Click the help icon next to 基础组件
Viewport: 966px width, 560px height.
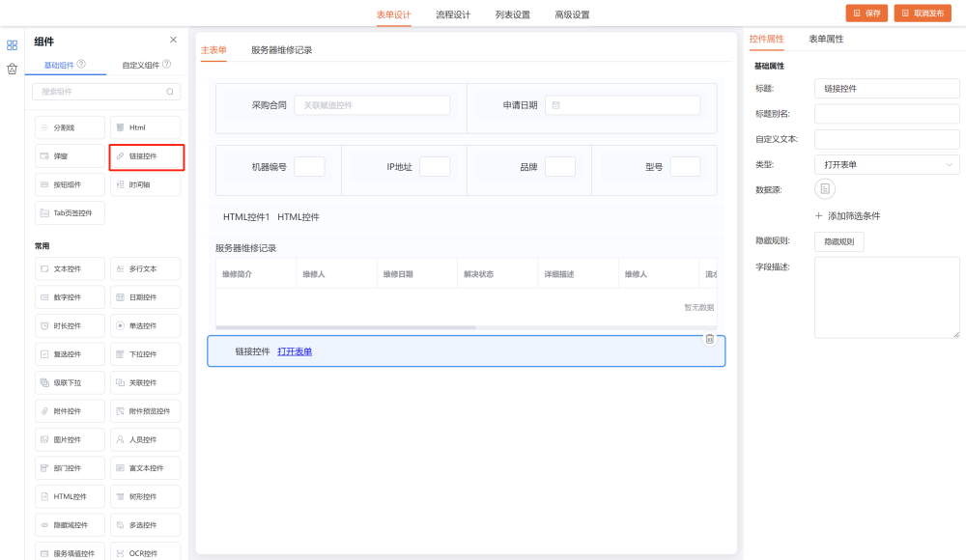(81, 65)
